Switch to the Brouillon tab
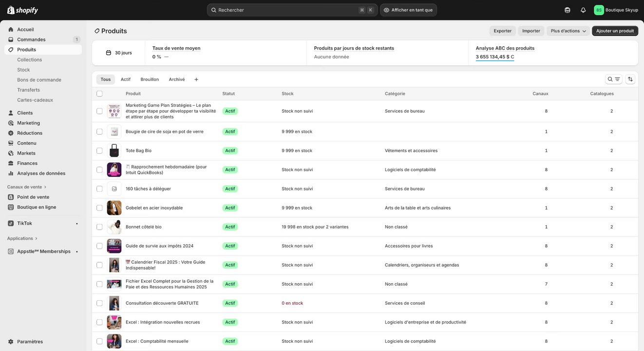644x351 pixels. (150, 79)
